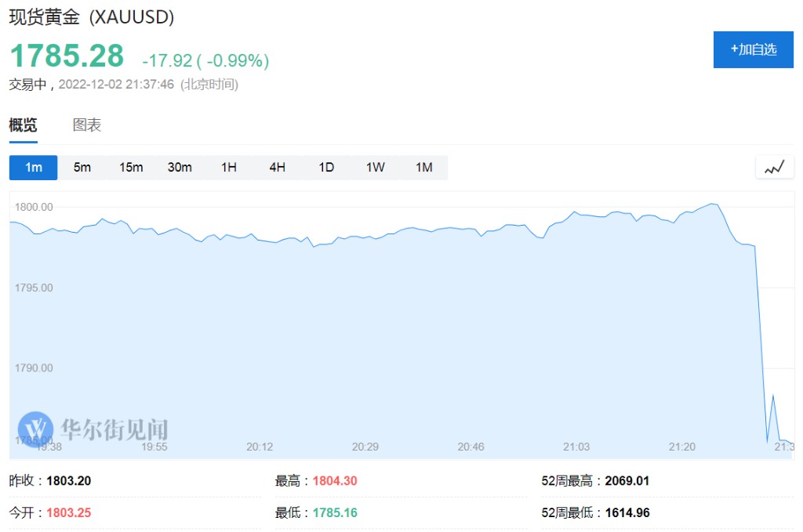Set chart interval to 4H
This screenshot has width=803, height=532.
click(x=277, y=168)
